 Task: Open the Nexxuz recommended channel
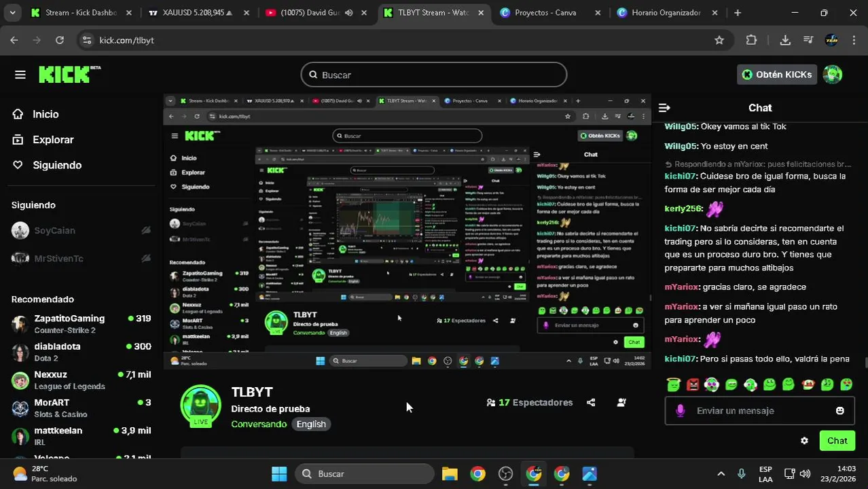[82, 380]
